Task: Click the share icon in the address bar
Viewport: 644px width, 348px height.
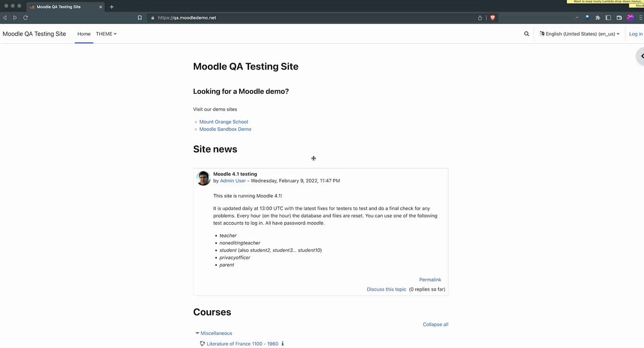Action: point(480,18)
